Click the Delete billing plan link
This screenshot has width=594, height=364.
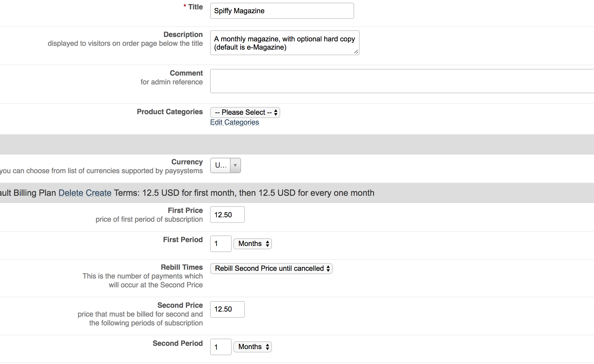tap(71, 193)
